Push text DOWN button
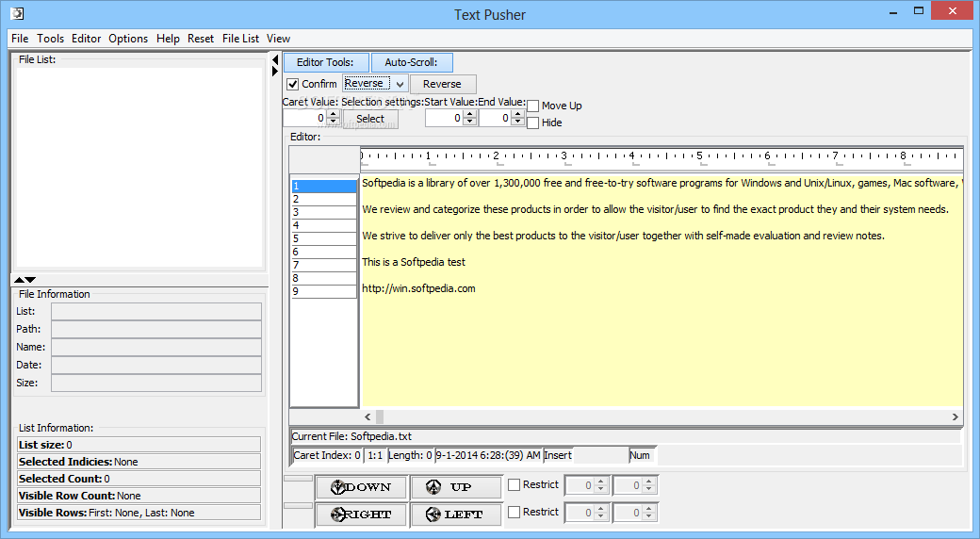This screenshot has height=539, width=980. point(361,487)
